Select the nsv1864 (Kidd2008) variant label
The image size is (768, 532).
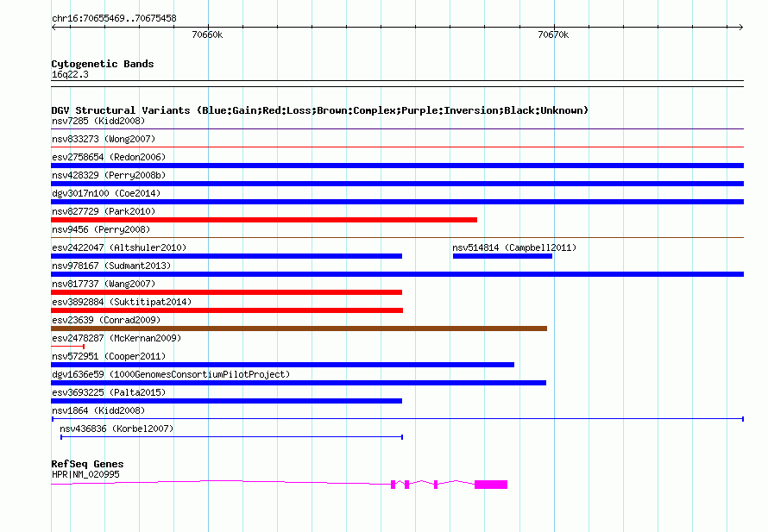98,410
